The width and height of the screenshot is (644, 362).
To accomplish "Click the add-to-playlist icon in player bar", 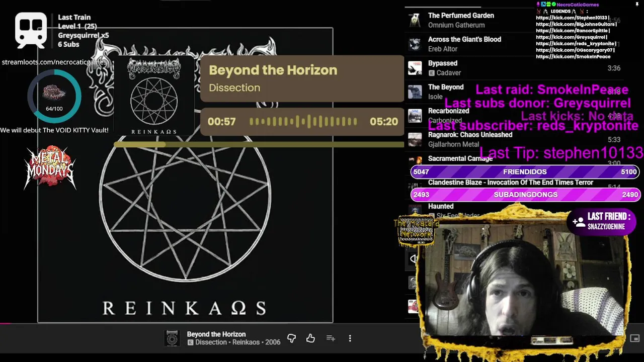I will [331, 338].
